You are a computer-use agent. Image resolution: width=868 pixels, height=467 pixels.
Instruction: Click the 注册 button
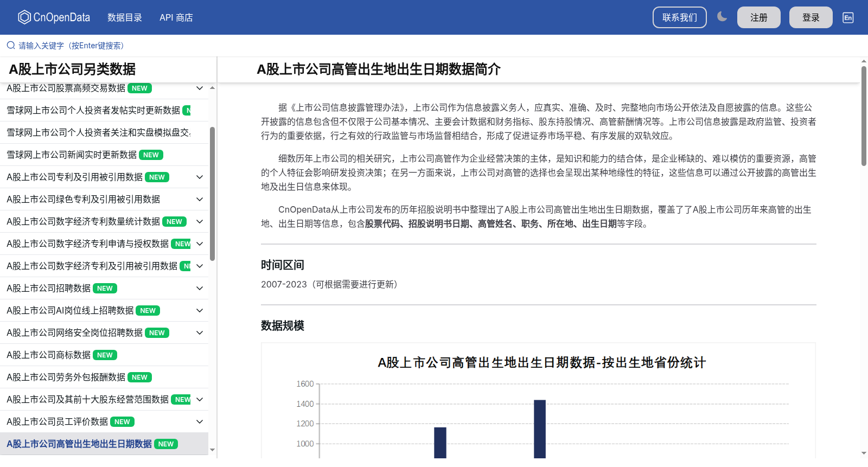[x=759, y=17]
